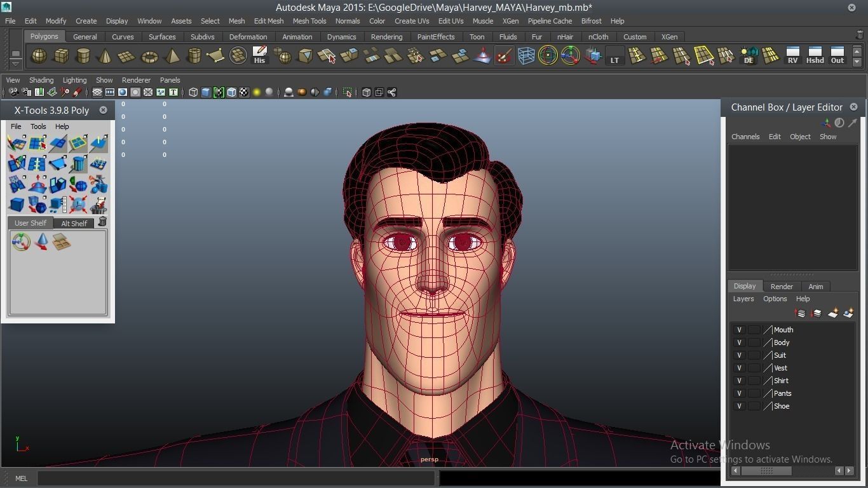Toggle visibility of the Shoe layer
Viewport: 868px width, 488px height.
tap(739, 406)
